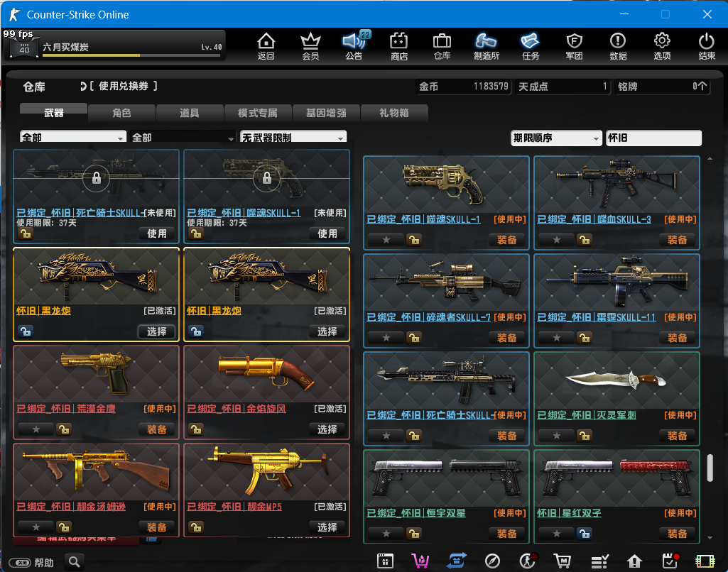Open the 数据 stats icon
The width and height of the screenshot is (728, 572).
click(618, 46)
